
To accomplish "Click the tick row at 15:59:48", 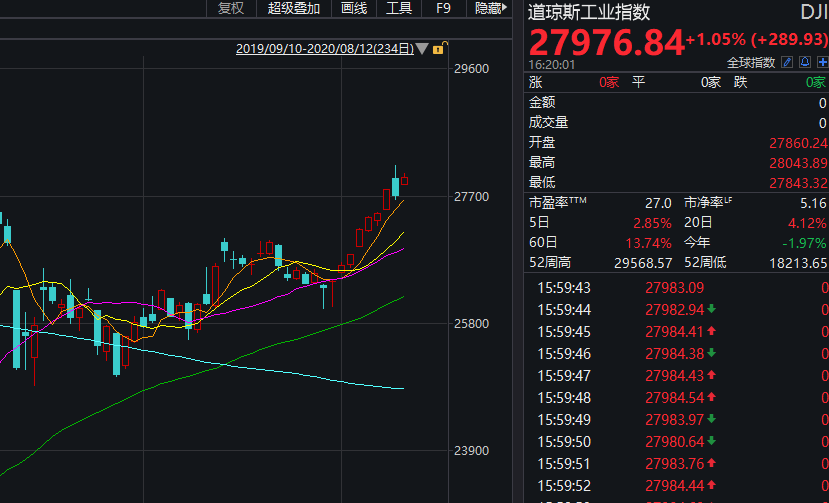I will click(x=677, y=398).
